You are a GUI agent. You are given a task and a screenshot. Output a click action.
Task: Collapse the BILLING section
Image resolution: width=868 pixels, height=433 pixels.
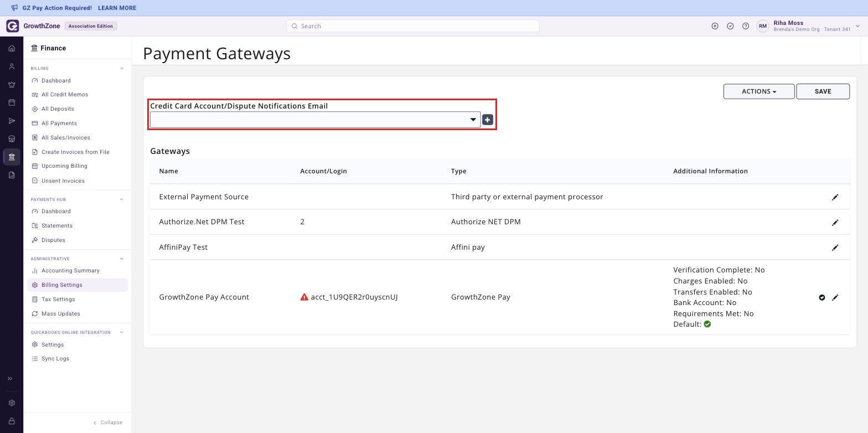[122, 69]
